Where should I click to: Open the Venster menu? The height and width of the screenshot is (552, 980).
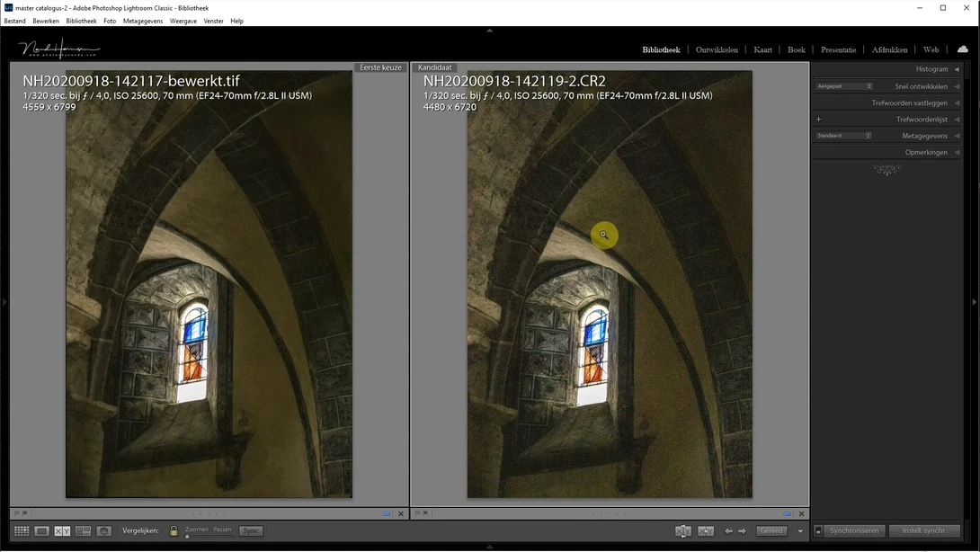pos(213,21)
